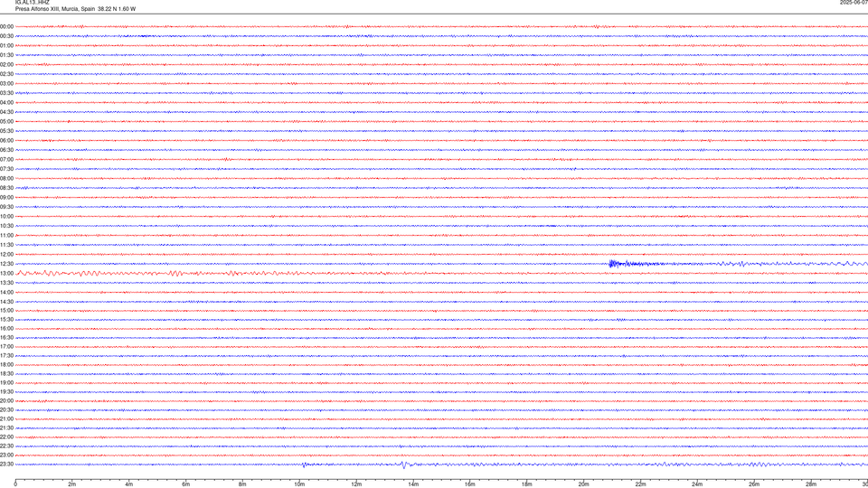Image resolution: width=868 pixels, height=488 pixels.
Task: Click the 6m axis tick label
Action: tap(186, 484)
